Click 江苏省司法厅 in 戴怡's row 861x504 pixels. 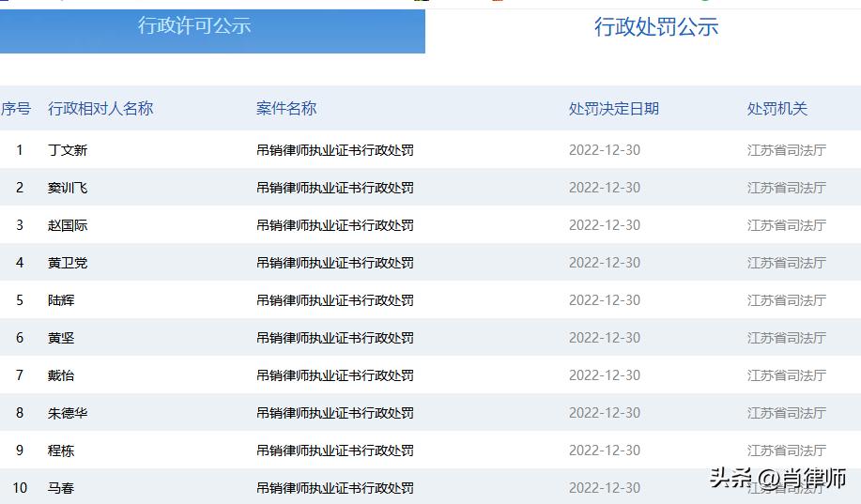tap(786, 375)
